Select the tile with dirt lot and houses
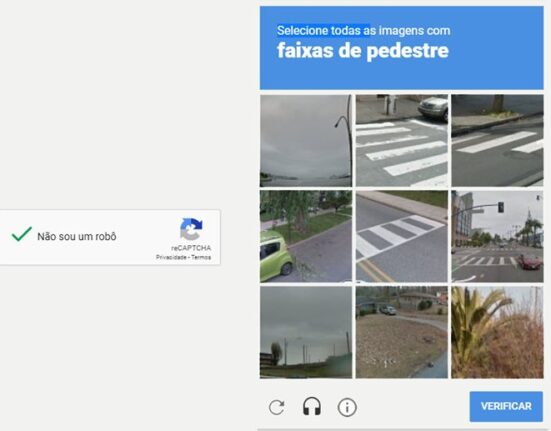Image resolution: width=551 pixels, height=431 pixels. tap(402, 332)
